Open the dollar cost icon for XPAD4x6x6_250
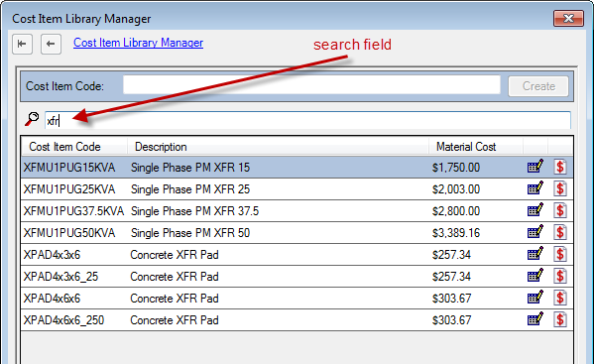 (x=560, y=319)
